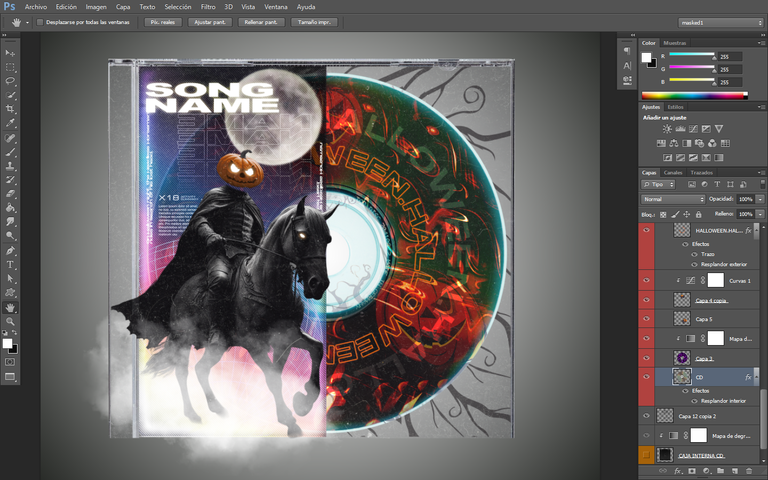The height and width of the screenshot is (480, 768).
Task: Select the Horizontal Type tool
Action: click(x=10, y=264)
